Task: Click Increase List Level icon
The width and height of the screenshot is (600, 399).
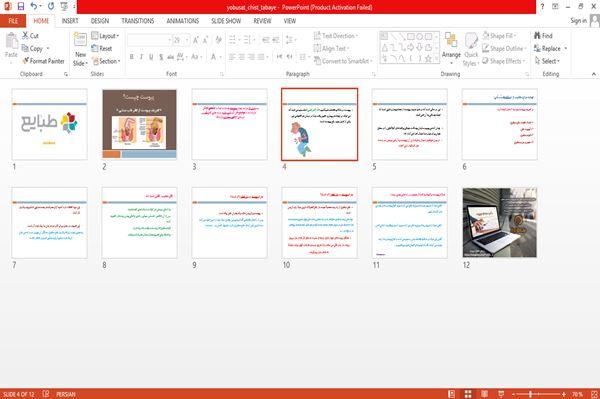Action: (276, 39)
